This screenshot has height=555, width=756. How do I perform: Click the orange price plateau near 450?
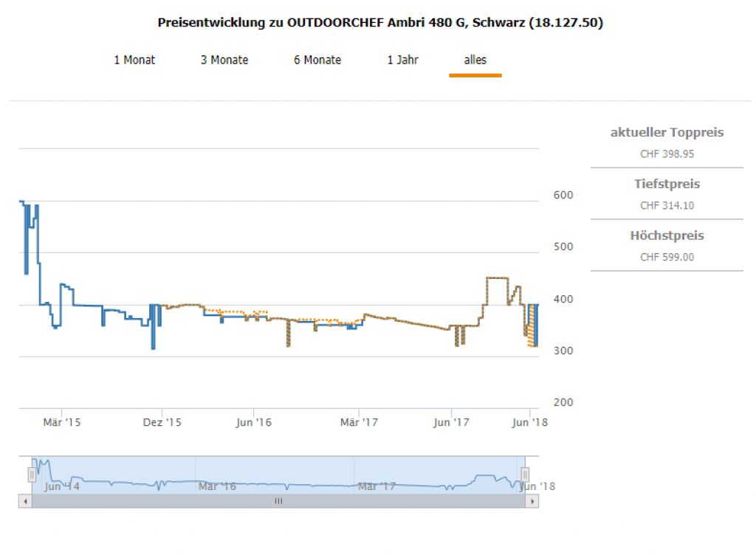[x=497, y=278]
